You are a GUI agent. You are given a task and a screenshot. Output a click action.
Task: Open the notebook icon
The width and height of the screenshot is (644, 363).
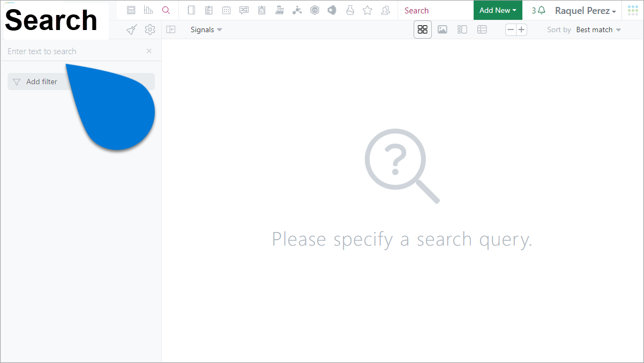click(x=191, y=10)
